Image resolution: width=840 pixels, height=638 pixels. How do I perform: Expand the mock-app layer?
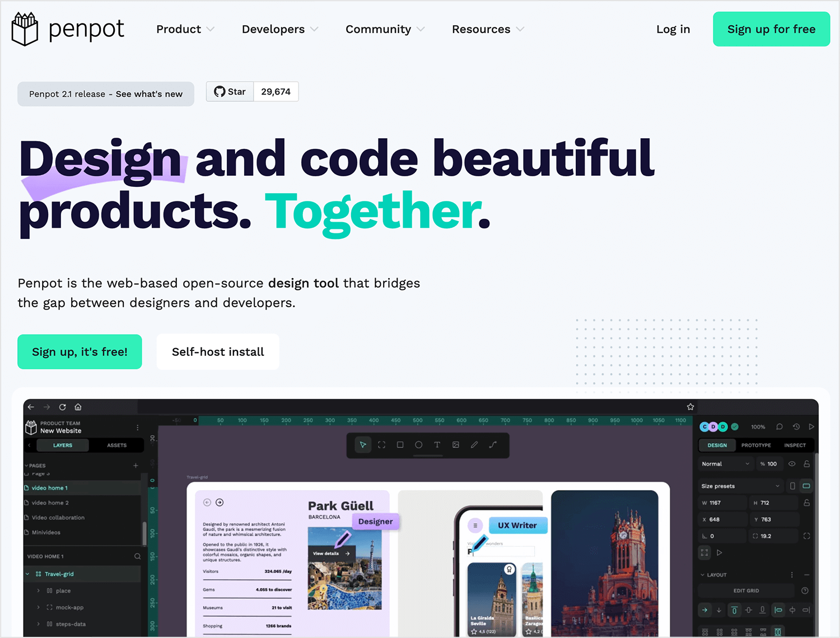(38, 607)
